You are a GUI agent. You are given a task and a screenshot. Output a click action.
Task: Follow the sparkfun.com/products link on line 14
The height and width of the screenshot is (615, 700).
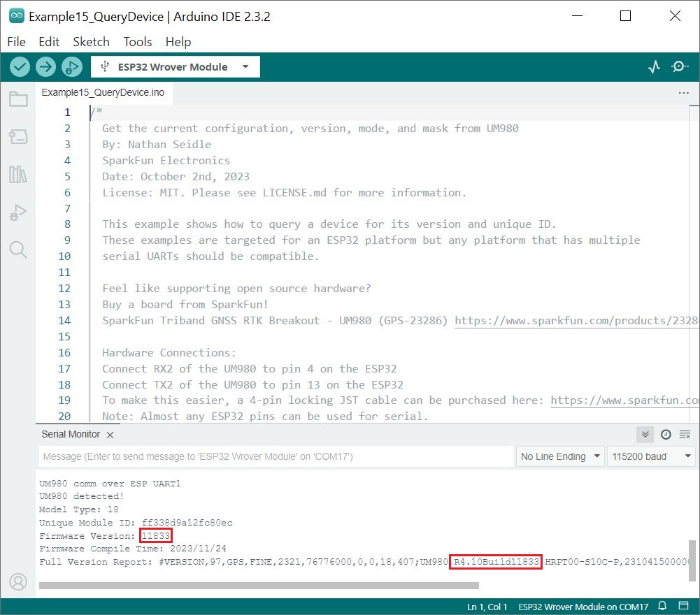pyautogui.click(x=576, y=321)
